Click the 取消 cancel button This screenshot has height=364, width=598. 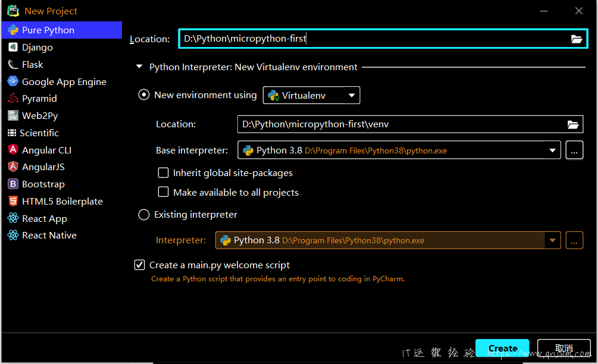[x=563, y=348]
